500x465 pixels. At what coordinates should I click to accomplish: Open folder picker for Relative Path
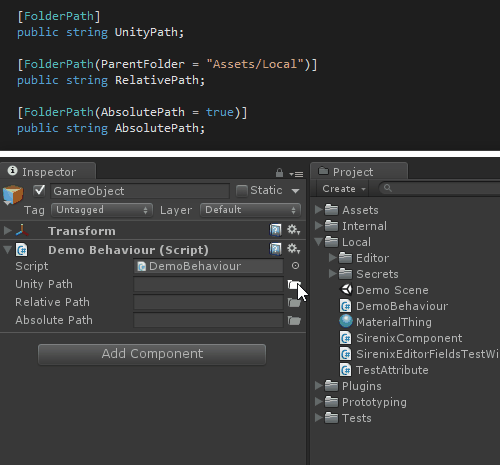[x=294, y=303]
